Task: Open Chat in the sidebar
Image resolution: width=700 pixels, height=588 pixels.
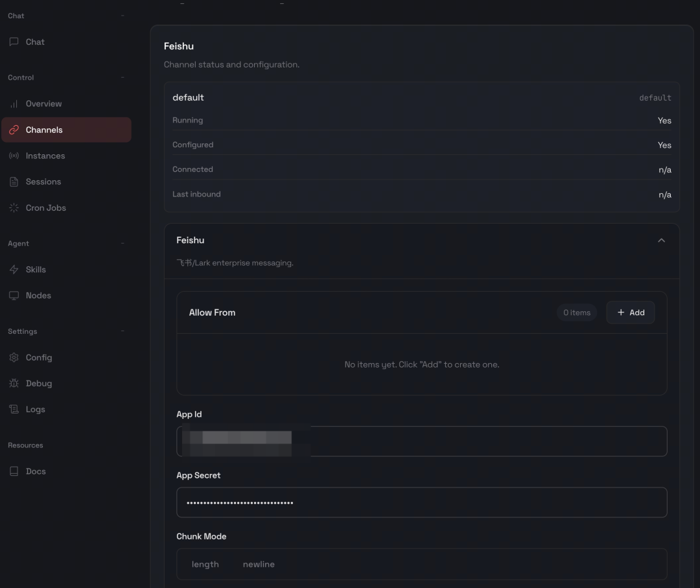Action: (66, 41)
